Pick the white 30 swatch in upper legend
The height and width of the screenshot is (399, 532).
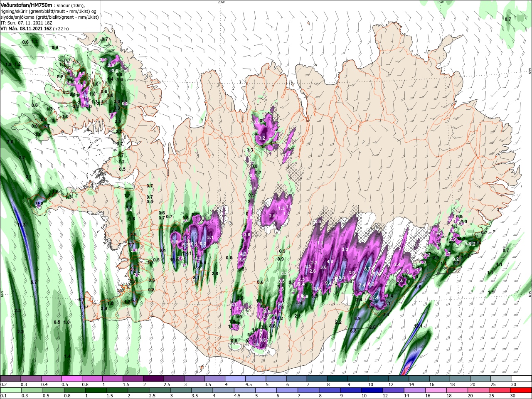tap(521, 379)
